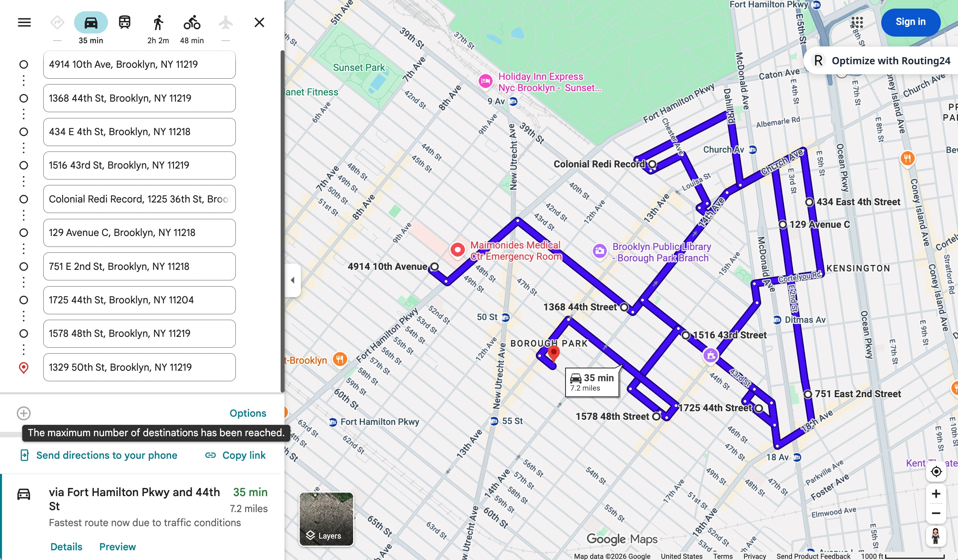
Task: Click the Brooklyn Public Library marker
Action: click(600, 251)
